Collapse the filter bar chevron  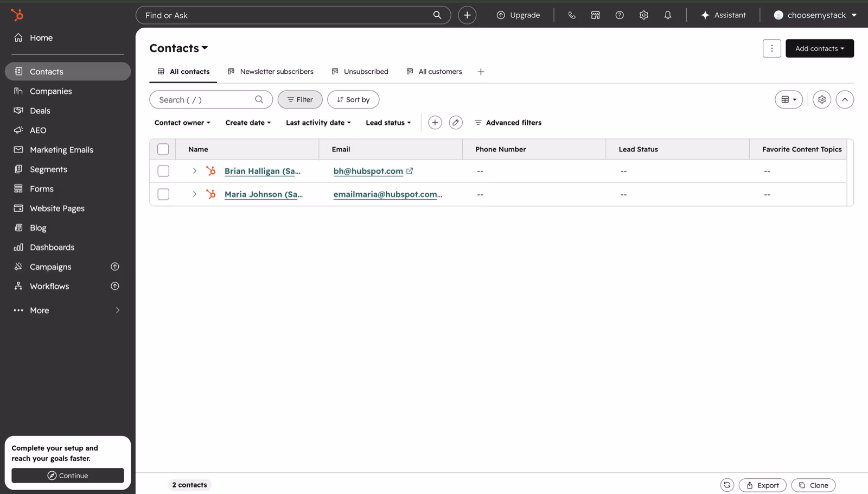(x=845, y=99)
